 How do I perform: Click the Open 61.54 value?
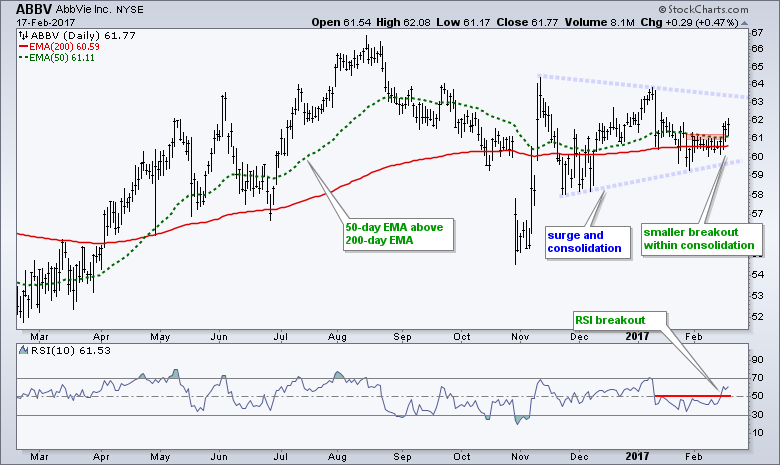(341, 22)
